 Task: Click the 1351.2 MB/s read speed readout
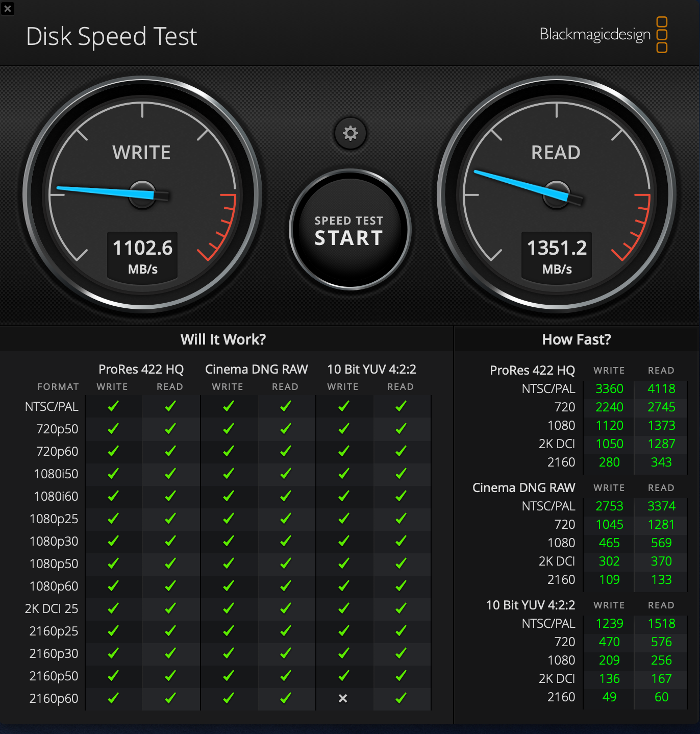[557, 256]
